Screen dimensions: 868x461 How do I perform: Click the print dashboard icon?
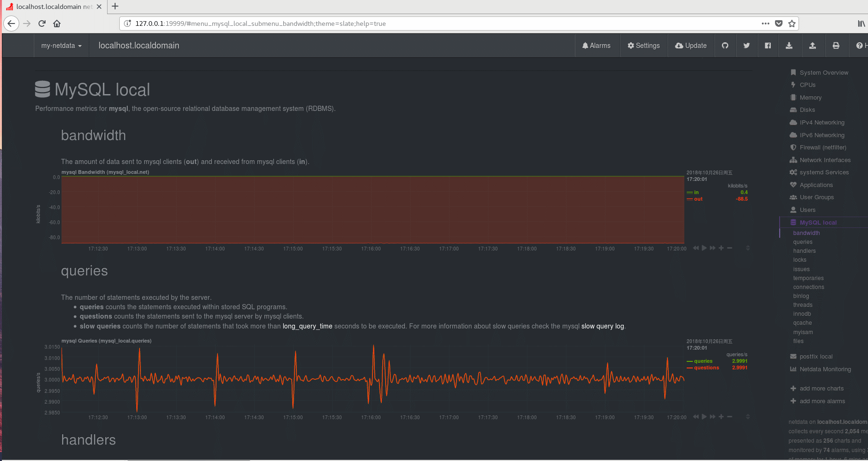pos(836,46)
